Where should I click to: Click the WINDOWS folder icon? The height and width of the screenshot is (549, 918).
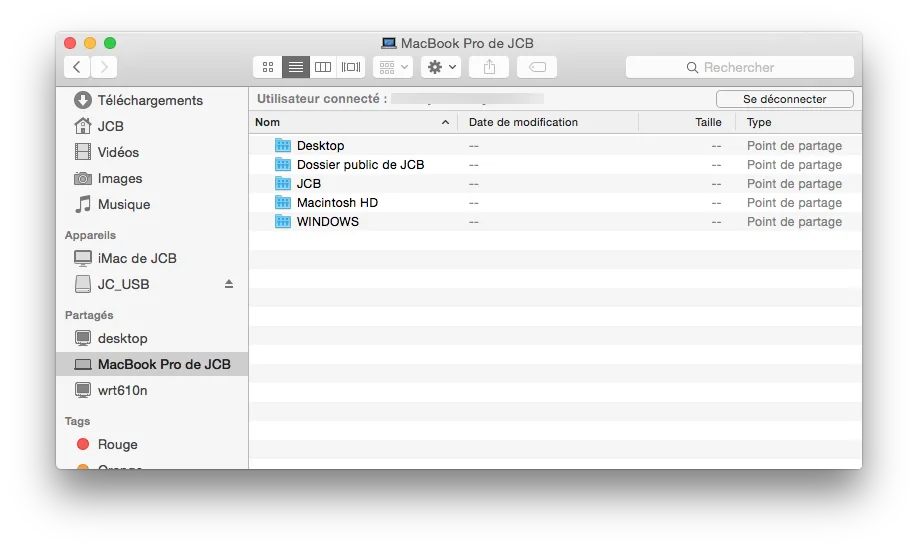tap(283, 221)
